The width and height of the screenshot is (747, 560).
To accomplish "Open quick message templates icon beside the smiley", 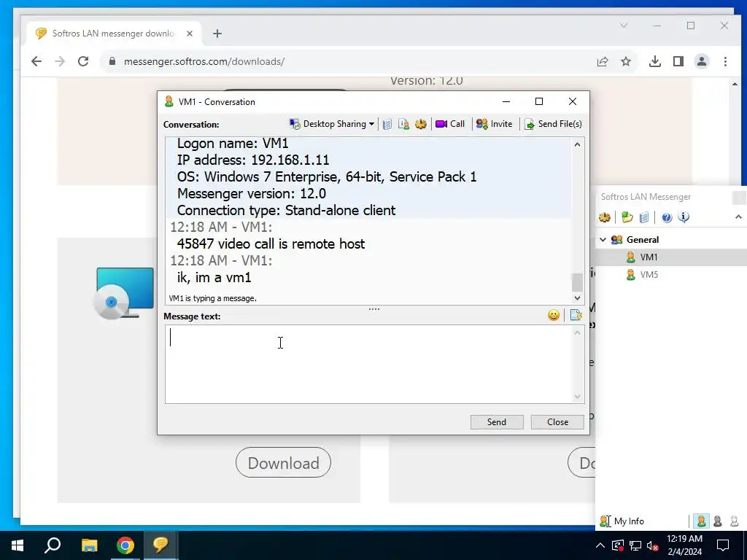I will [x=576, y=315].
